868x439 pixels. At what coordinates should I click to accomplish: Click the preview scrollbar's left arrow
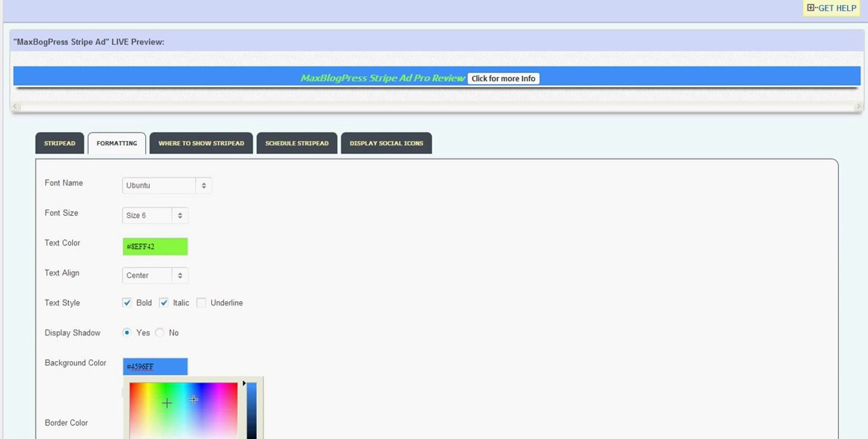pos(16,107)
